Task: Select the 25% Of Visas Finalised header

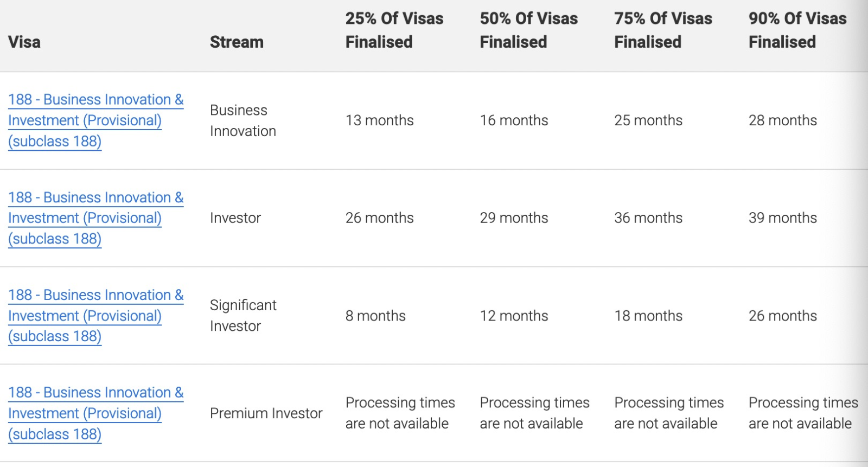Action: coord(394,30)
